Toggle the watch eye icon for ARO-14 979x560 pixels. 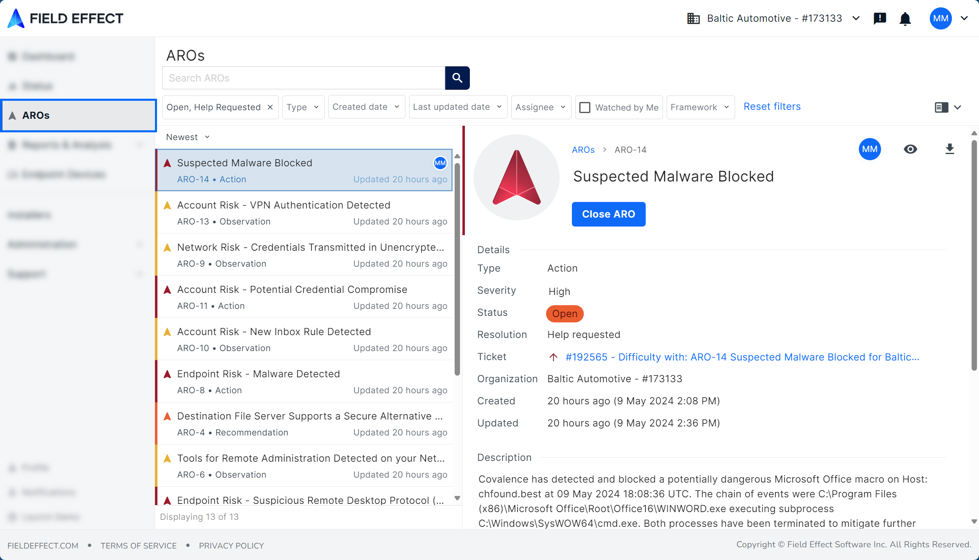[x=910, y=149]
